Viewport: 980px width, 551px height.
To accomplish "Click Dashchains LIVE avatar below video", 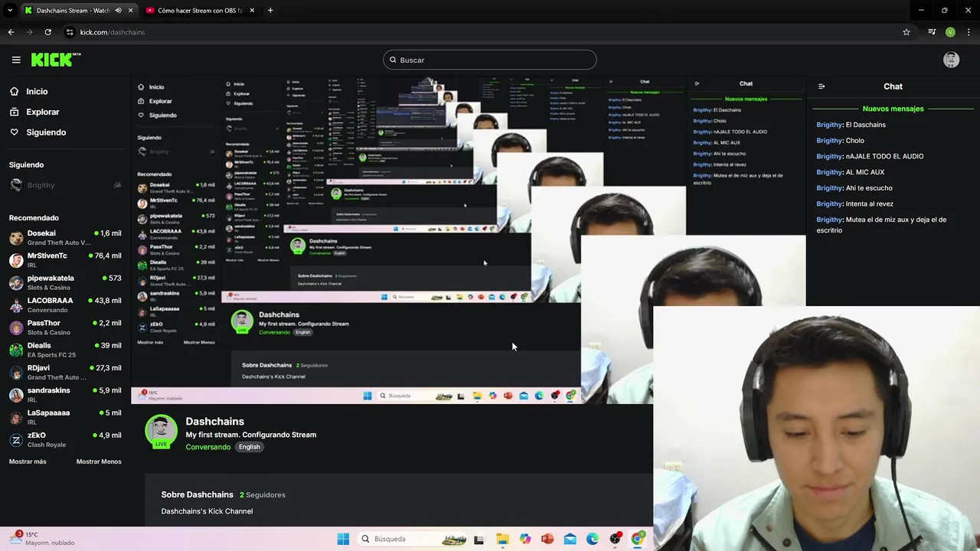I will click(161, 432).
